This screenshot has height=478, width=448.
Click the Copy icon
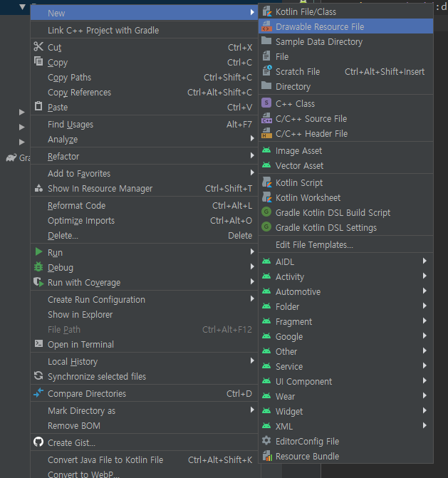click(38, 61)
